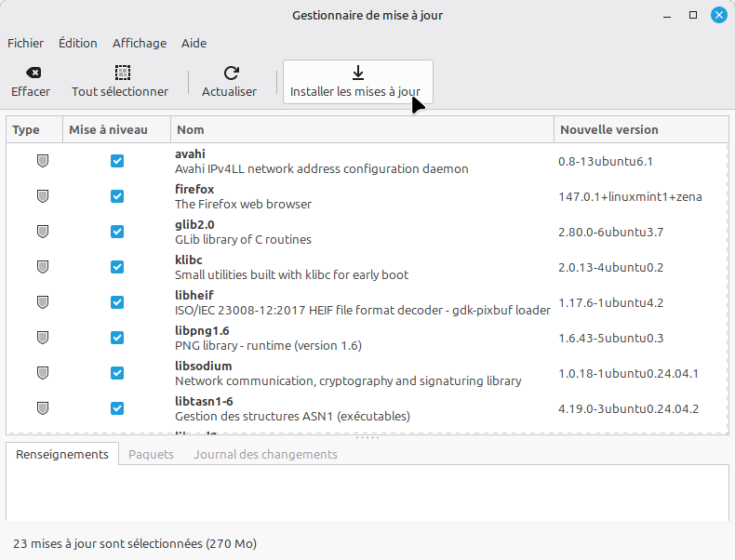
Task: Deselect the glib2.0 upgrade checkbox
Action: (117, 232)
